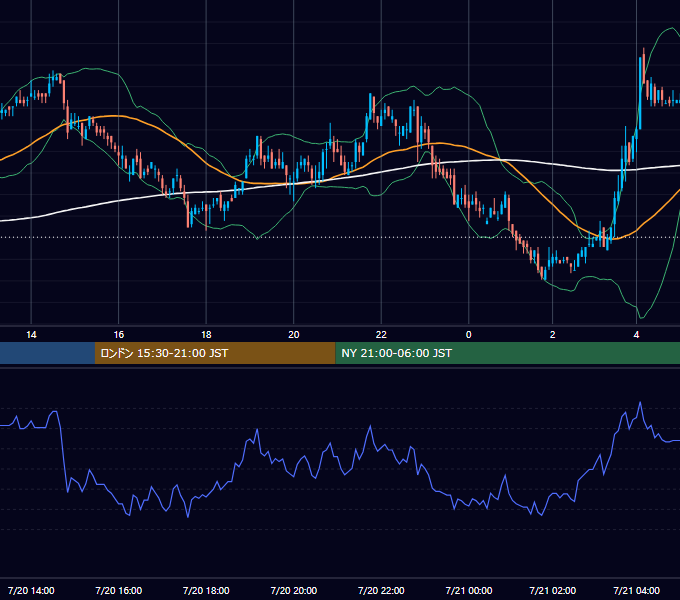680x600 pixels.
Task: Click the 7/20 20:00 date label
Action: coord(294,590)
